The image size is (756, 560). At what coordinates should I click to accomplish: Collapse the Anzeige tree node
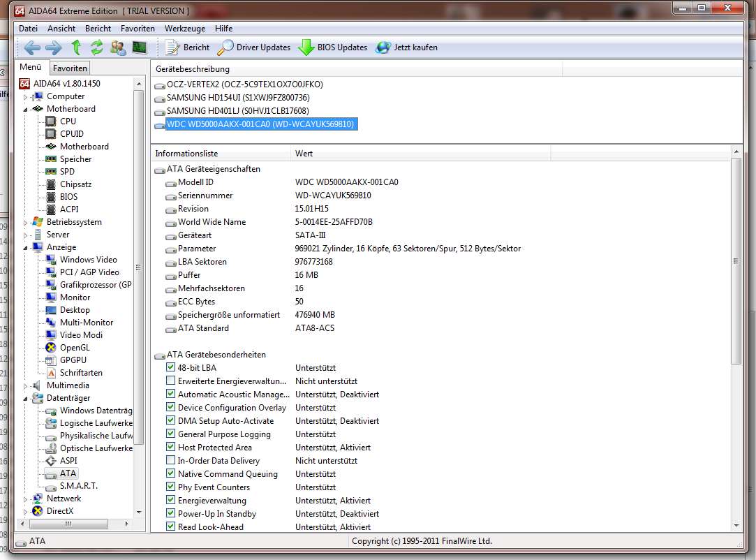tap(26, 247)
